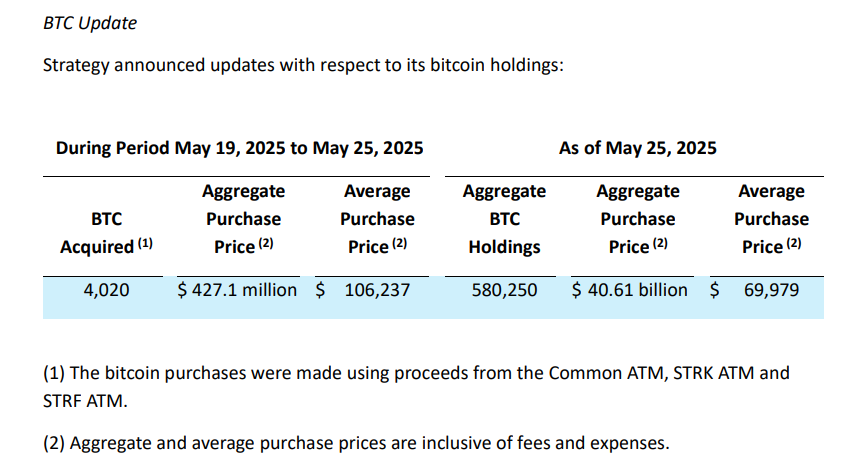The height and width of the screenshot is (471, 844).
Task: Click the "Strategy announced updates" sentence
Action: (303, 67)
